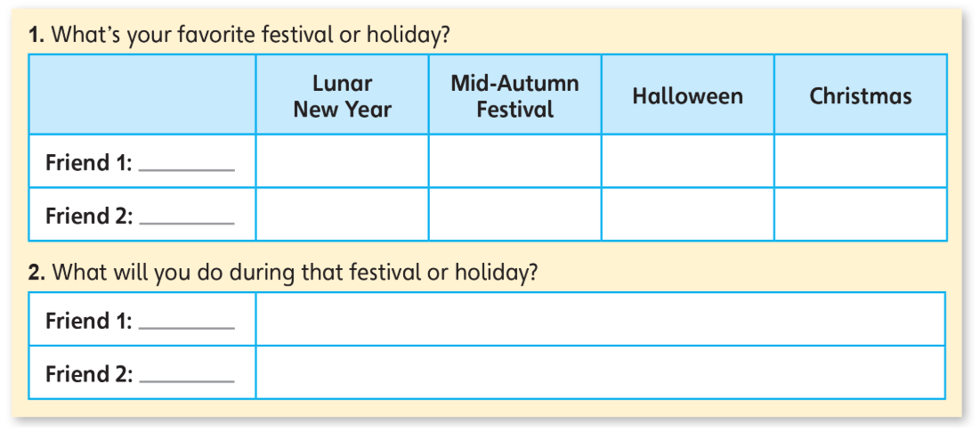
Task: Click Friend 2 answer field for question 2
Action: [x=601, y=372]
